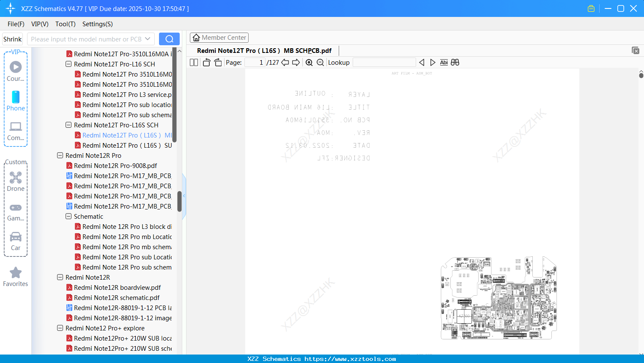The image size is (644, 363).
Task: Select the Drone category icon
Action: pyautogui.click(x=16, y=181)
